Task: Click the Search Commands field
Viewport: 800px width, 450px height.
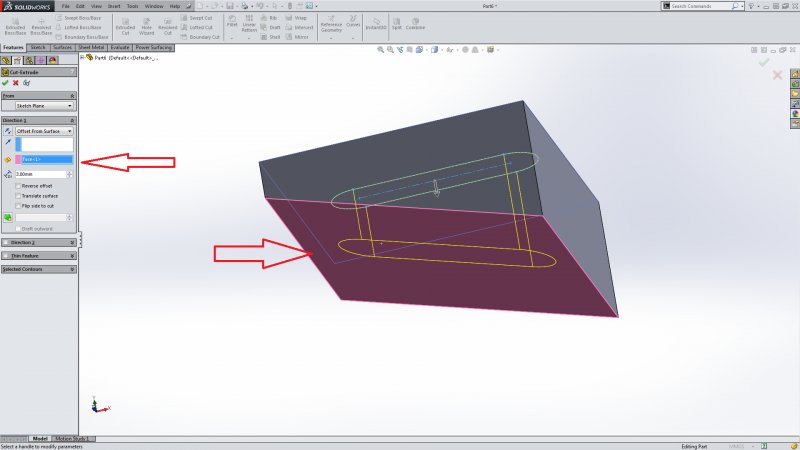Action: point(704,6)
